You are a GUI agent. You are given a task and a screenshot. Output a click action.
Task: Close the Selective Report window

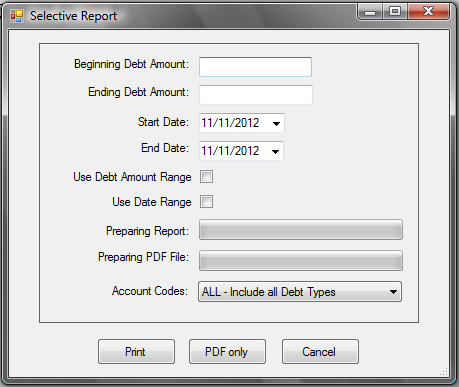[x=429, y=12]
